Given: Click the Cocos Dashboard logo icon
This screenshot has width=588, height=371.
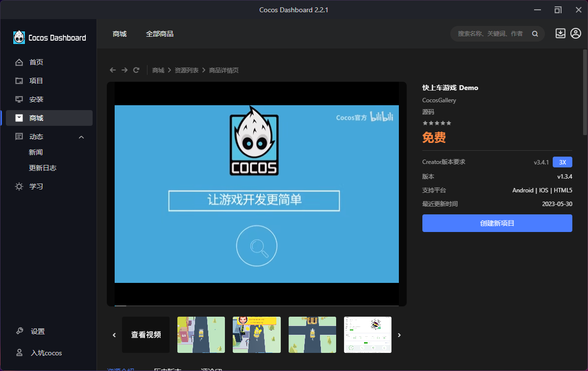Looking at the screenshot, I should coord(19,37).
